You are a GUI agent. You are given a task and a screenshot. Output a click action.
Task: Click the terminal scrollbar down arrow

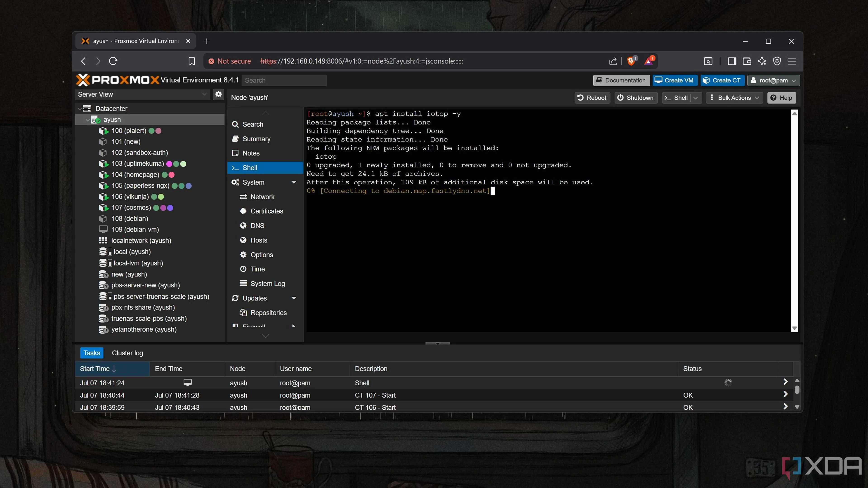(x=794, y=328)
